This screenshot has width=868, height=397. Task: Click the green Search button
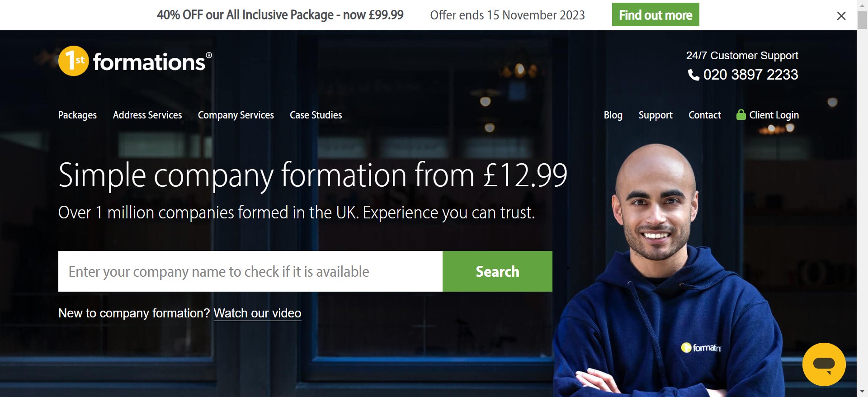[x=497, y=271]
